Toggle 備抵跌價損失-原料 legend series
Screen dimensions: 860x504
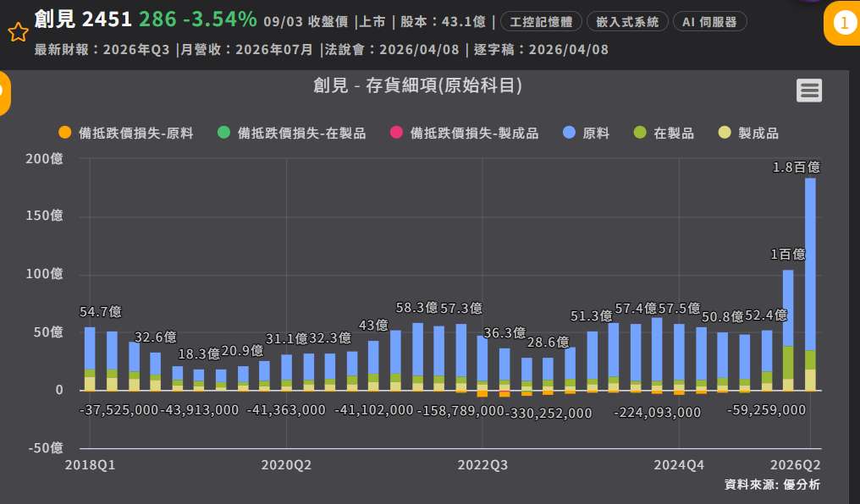point(126,133)
